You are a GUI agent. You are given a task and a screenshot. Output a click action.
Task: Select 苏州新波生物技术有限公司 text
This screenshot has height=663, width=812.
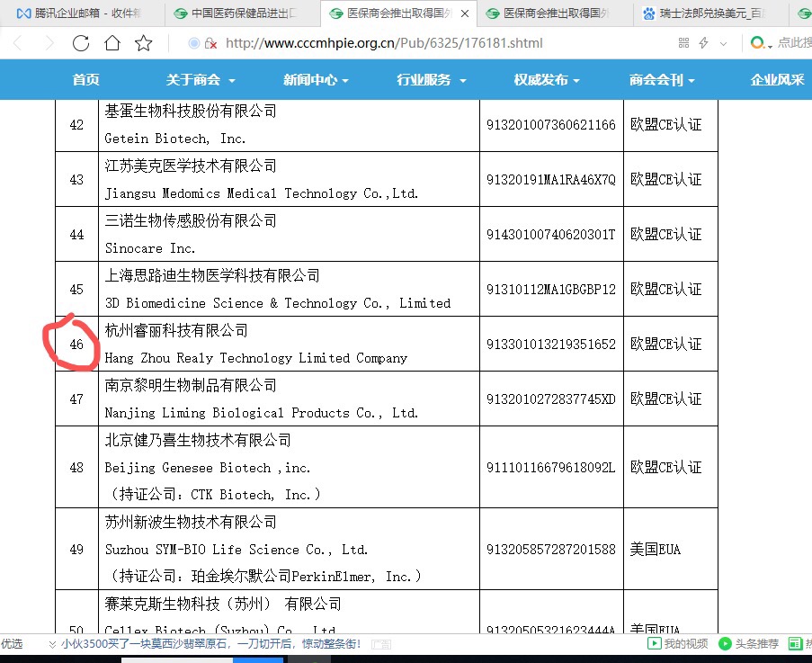(191, 522)
